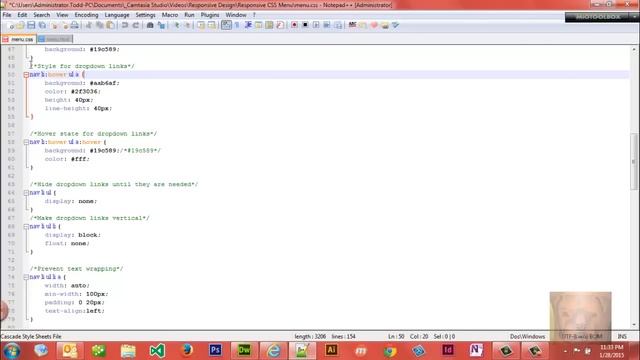Click the Save Recorded Macro icon

pyautogui.click(x=338, y=25)
